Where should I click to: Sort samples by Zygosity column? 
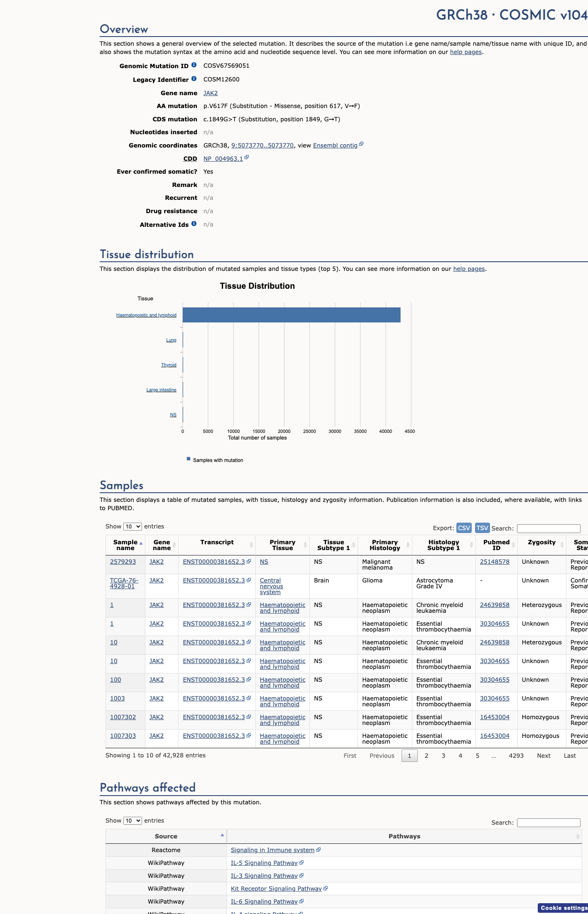541,545
